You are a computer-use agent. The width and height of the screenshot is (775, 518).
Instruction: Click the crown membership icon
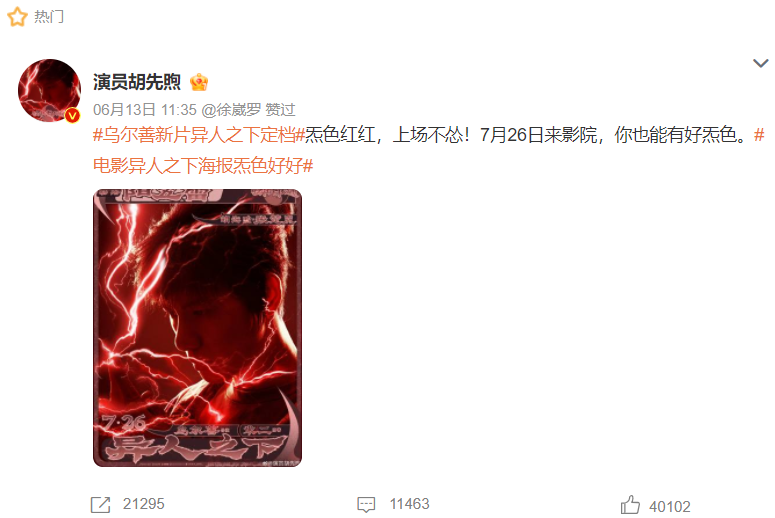199,82
